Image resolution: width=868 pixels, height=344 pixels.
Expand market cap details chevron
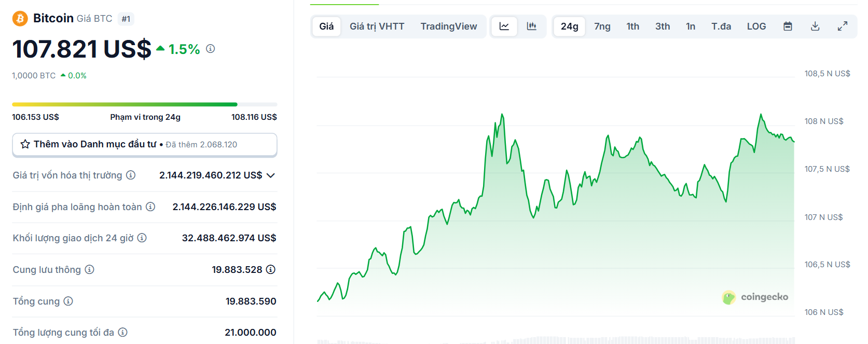coord(270,175)
